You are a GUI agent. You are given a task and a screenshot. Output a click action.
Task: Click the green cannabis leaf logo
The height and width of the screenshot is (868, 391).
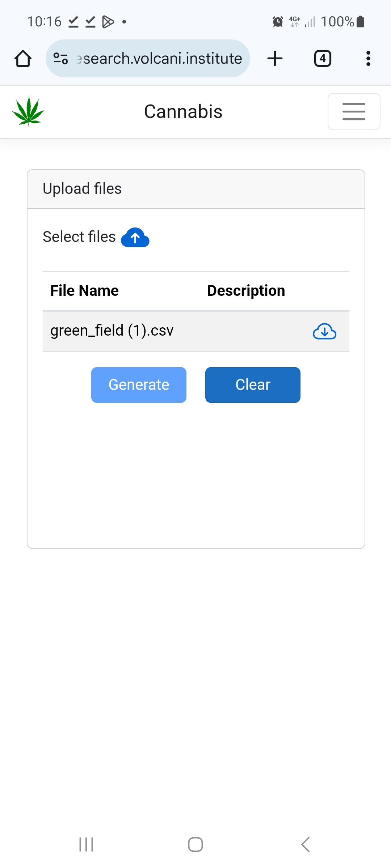[28, 111]
